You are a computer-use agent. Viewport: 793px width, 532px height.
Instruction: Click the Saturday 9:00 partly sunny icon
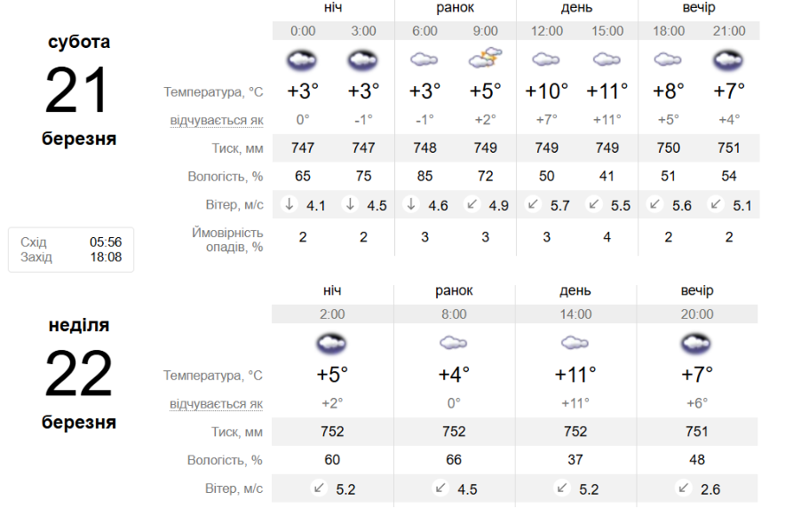(486, 60)
